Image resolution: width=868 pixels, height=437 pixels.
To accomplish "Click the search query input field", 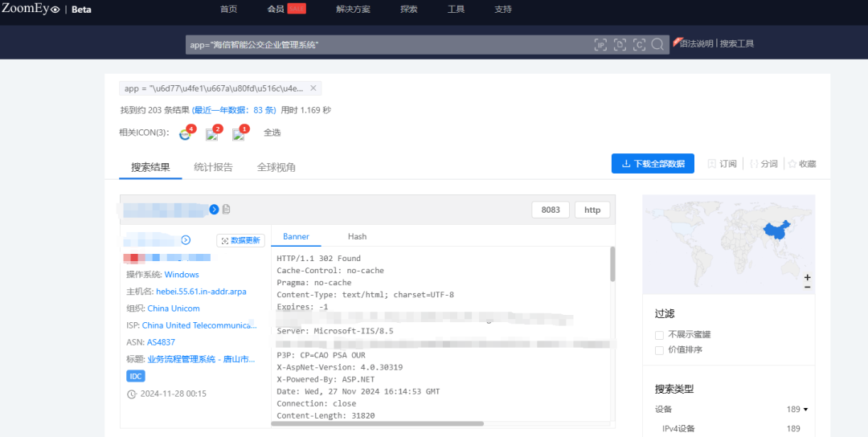I will tap(387, 45).
